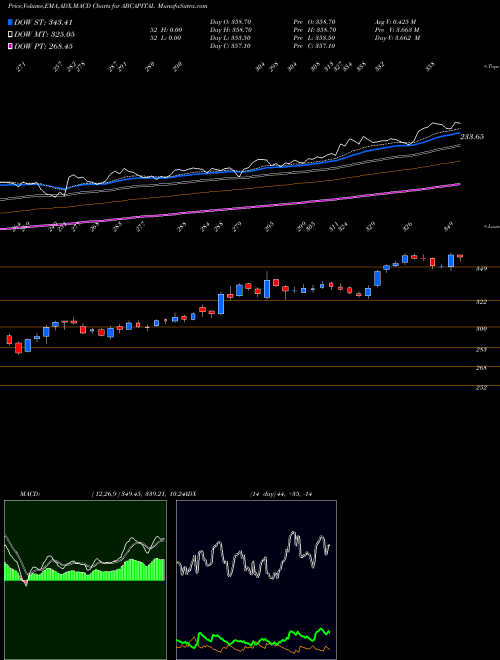Click the Pre L value

pos(314,38)
